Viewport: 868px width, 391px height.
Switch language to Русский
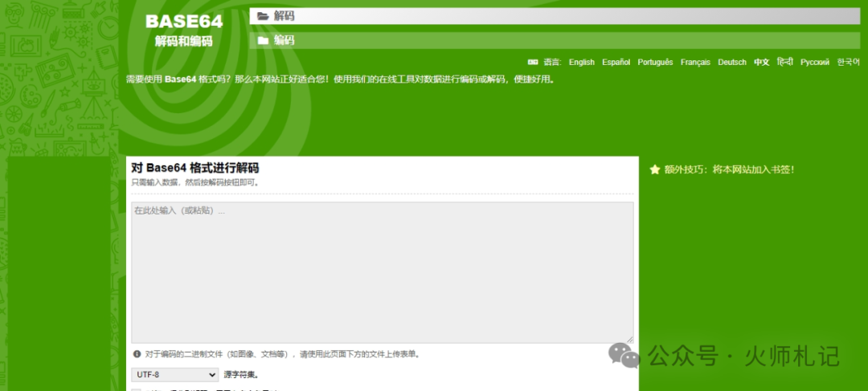pos(815,62)
